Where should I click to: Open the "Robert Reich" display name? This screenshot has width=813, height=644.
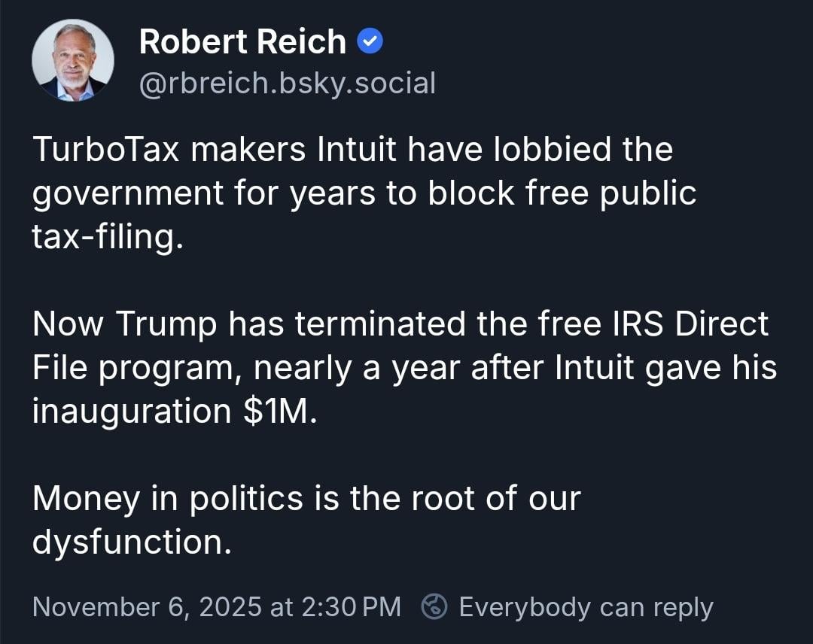point(242,42)
